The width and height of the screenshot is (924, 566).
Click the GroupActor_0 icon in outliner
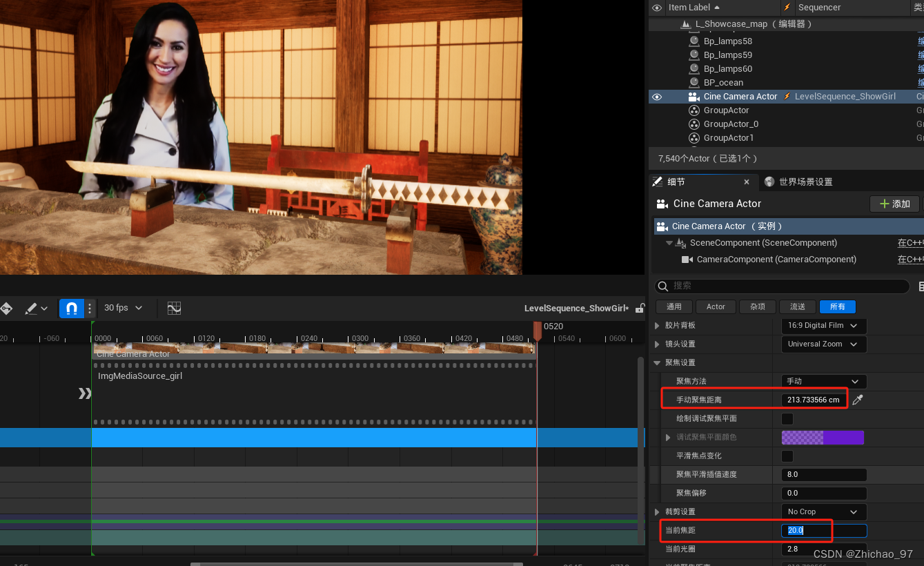coord(694,124)
